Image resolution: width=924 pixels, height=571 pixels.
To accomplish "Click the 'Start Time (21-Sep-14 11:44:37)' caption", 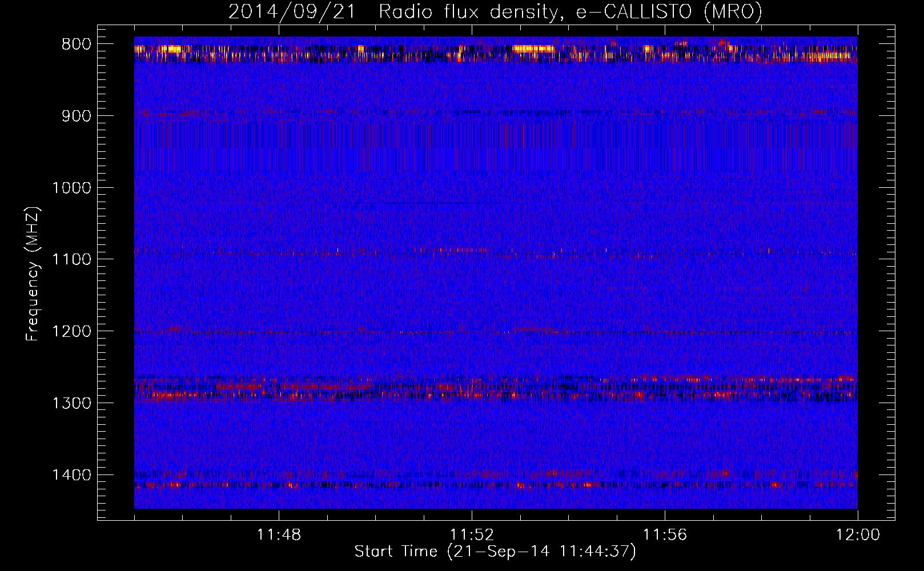I will tap(495, 552).
